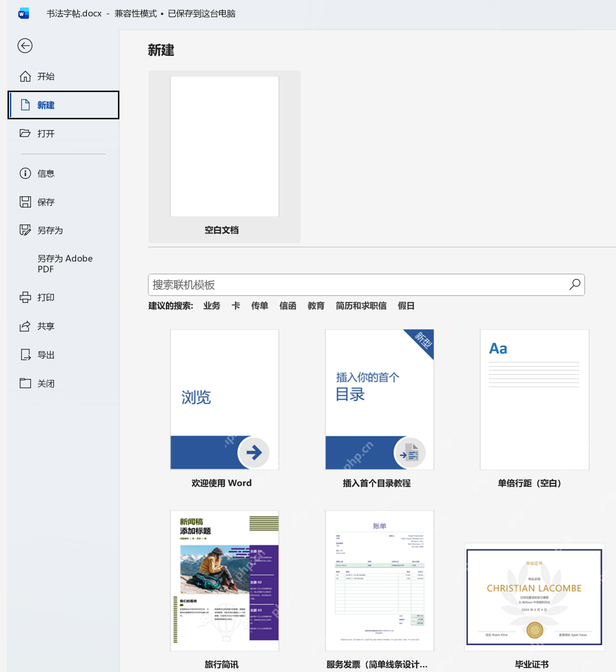Choose 另存为 in the sidebar
Image resolution: width=616 pixels, height=672 pixels.
[63, 230]
